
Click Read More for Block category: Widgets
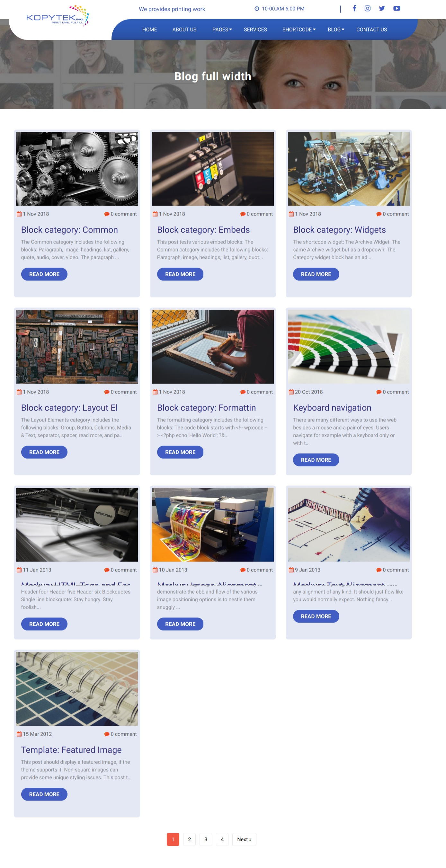tap(316, 274)
